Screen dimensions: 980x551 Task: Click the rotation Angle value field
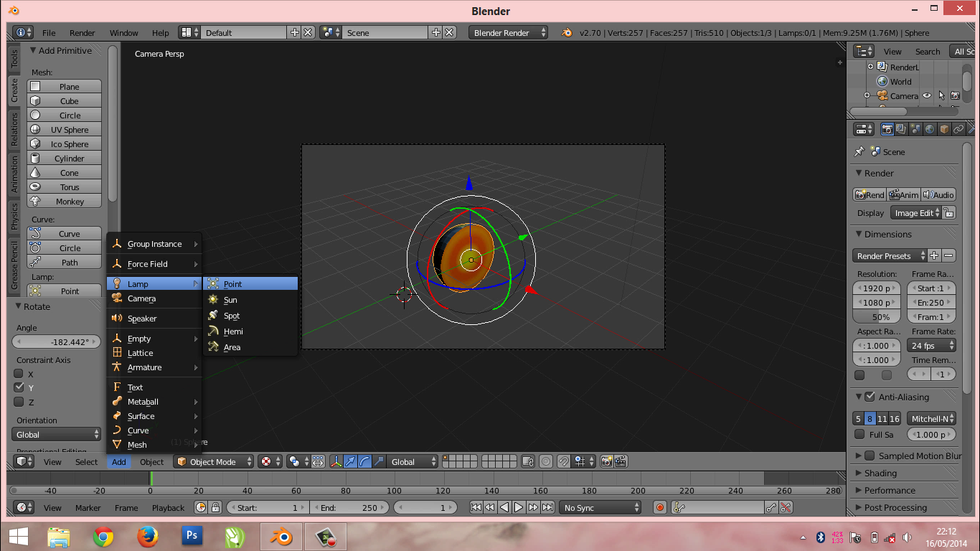click(x=57, y=342)
